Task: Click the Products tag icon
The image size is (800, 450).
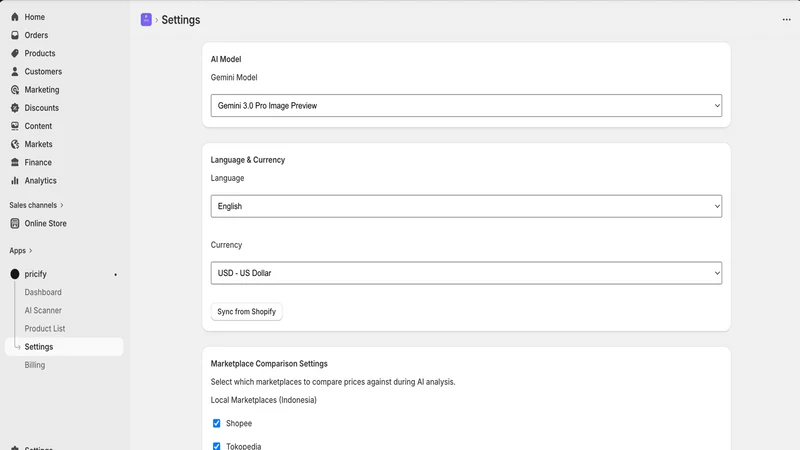Action: [x=15, y=53]
